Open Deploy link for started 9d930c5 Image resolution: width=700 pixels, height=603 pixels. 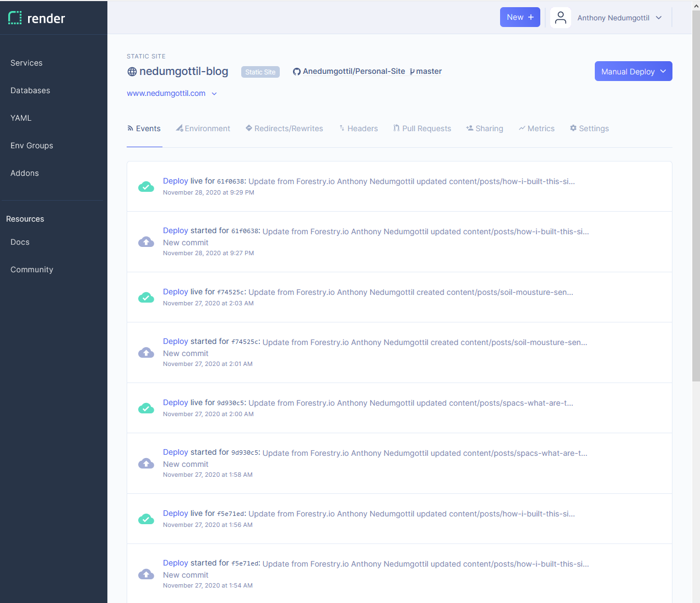[176, 452]
